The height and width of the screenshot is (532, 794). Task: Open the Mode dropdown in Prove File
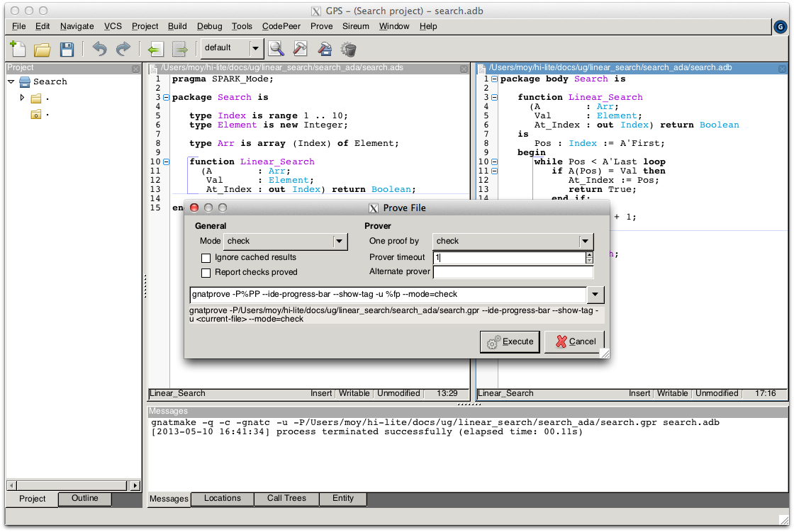pos(340,242)
